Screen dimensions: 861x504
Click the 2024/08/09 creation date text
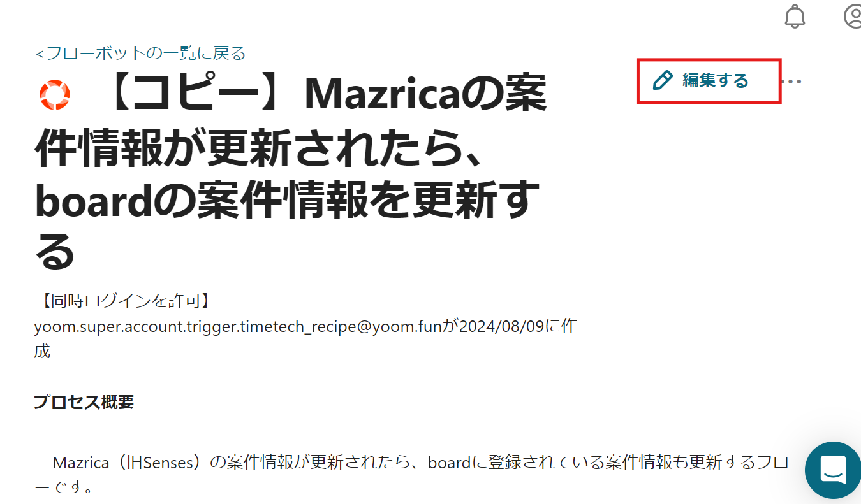click(x=499, y=326)
